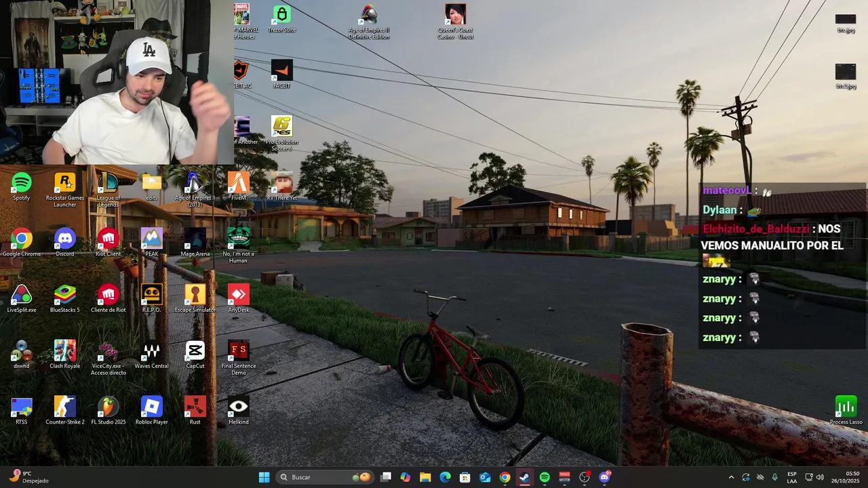Open Trezor Suite desktop shortcut
Image resolution: width=868 pixels, height=488 pixels.
point(282,19)
